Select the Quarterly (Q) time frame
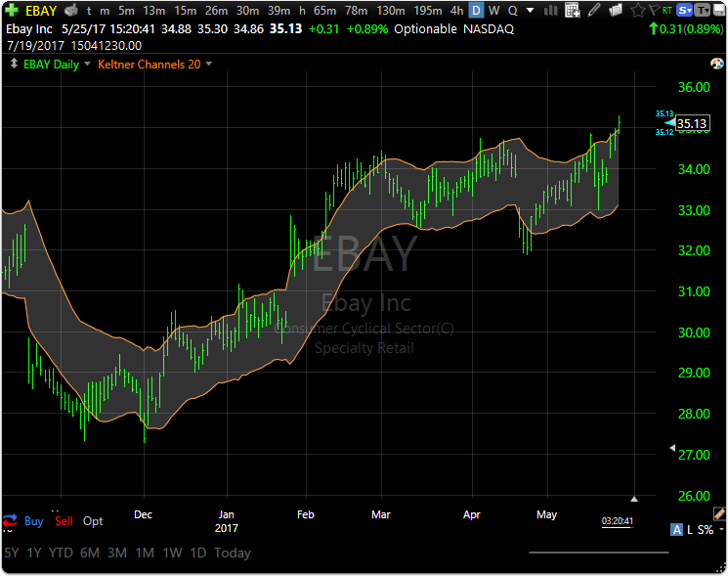728x576 pixels. click(512, 11)
